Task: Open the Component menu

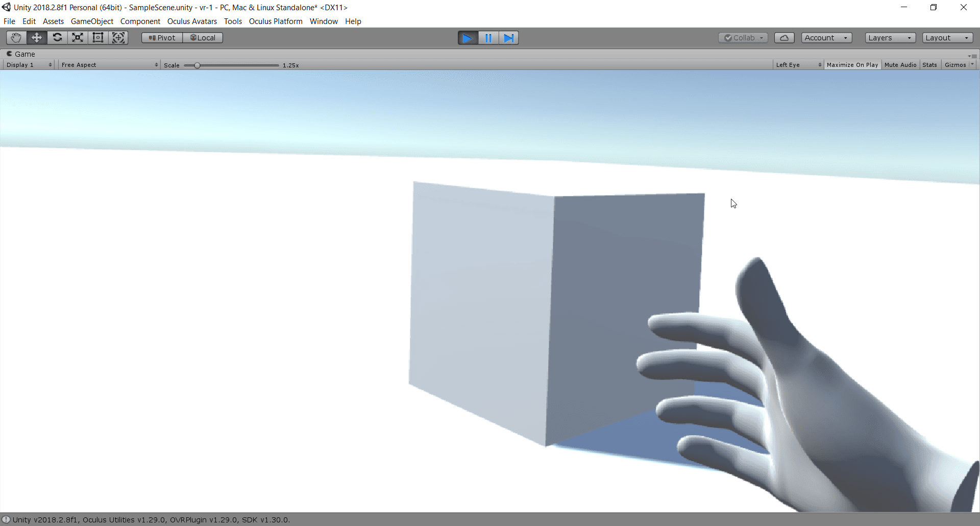Action: click(140, 21)
